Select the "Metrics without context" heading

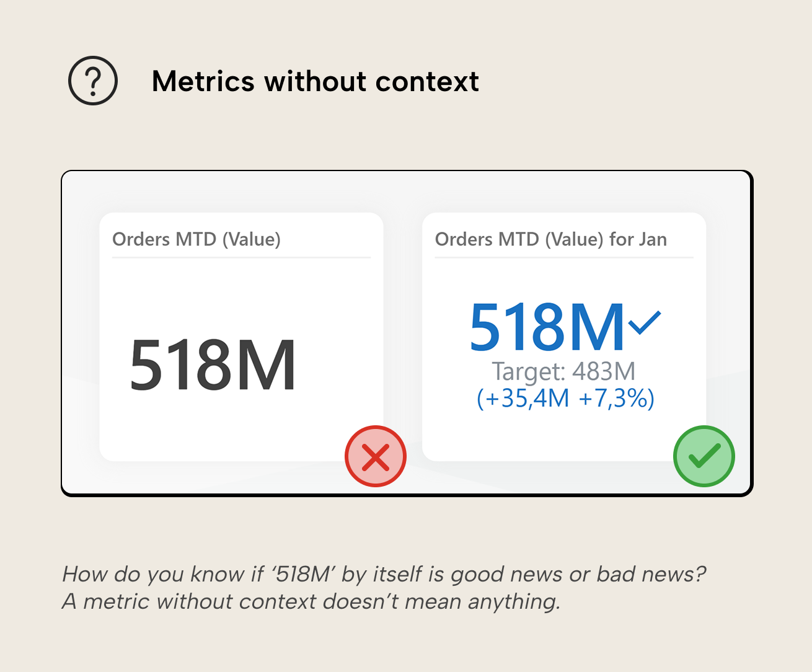pos(315,81)
